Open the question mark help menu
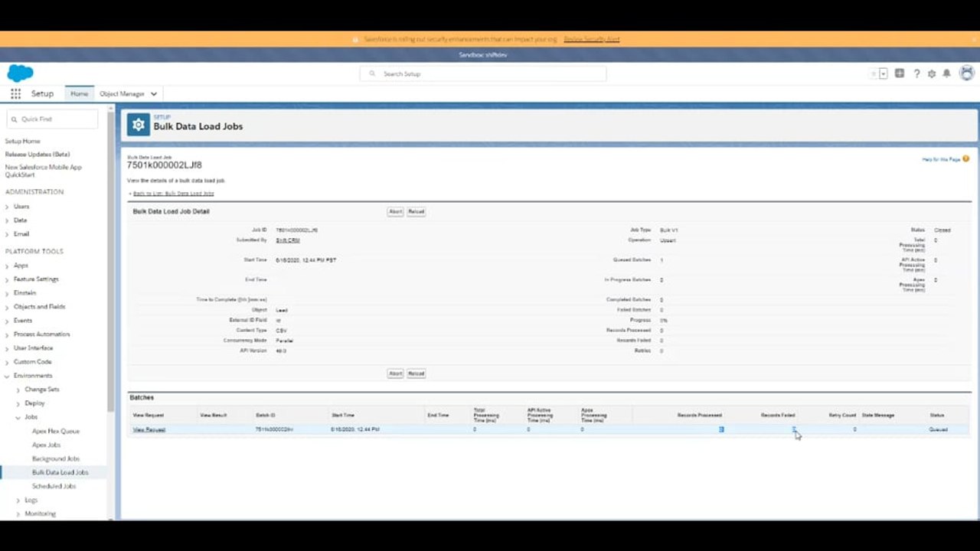Viewport: 980px width, 551px height. click(x=916, y=73)
